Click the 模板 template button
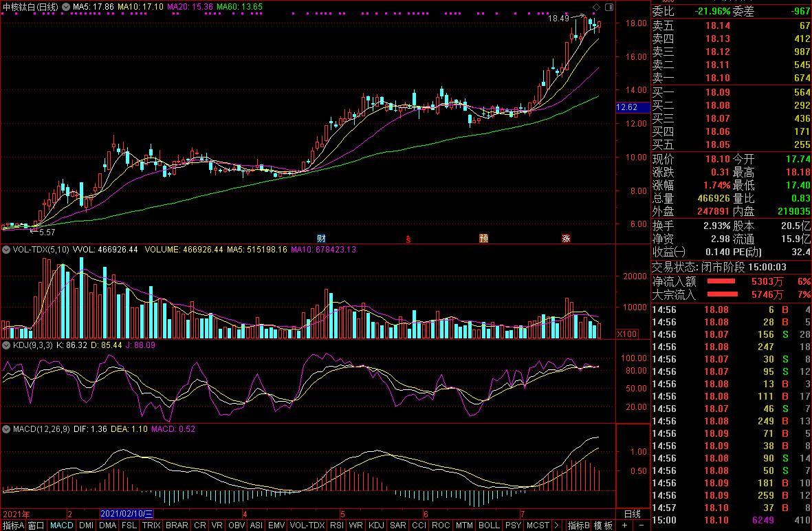 coord(604,525)
